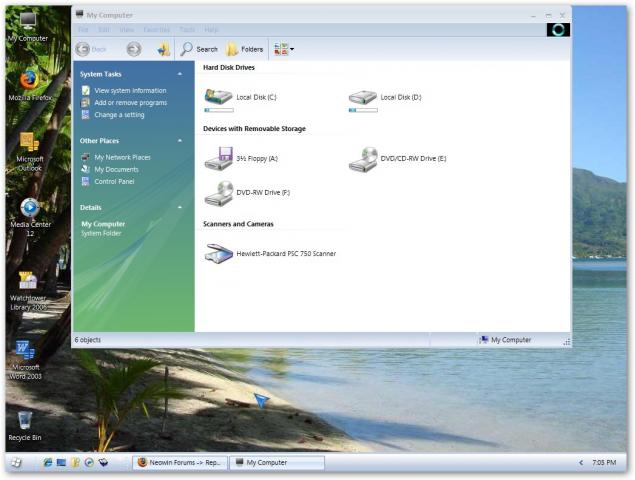Image resolution: width=635 pixels, height=480 pixels.
Task: Click the window resize grip corner
Action: pos(567,342)
